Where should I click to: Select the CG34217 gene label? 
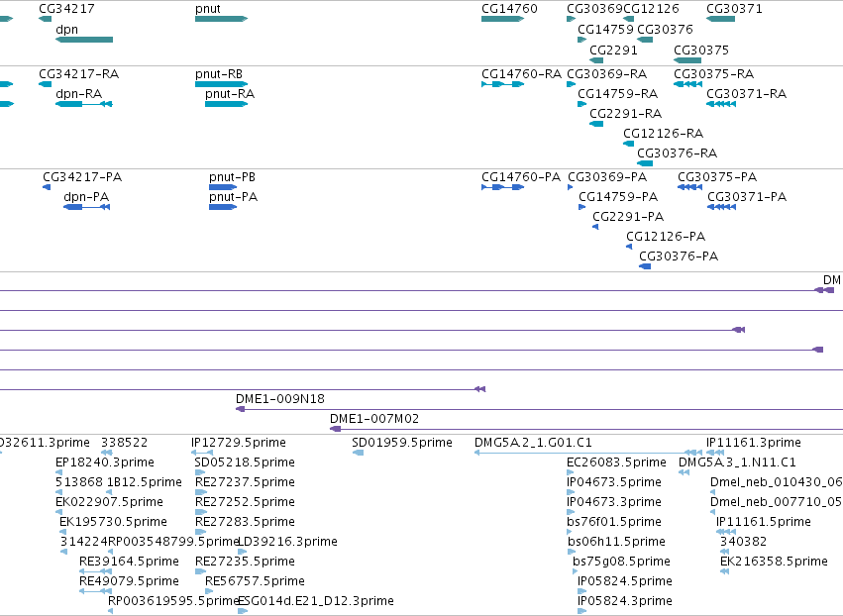pyautogui.click(x=66, y=9)
